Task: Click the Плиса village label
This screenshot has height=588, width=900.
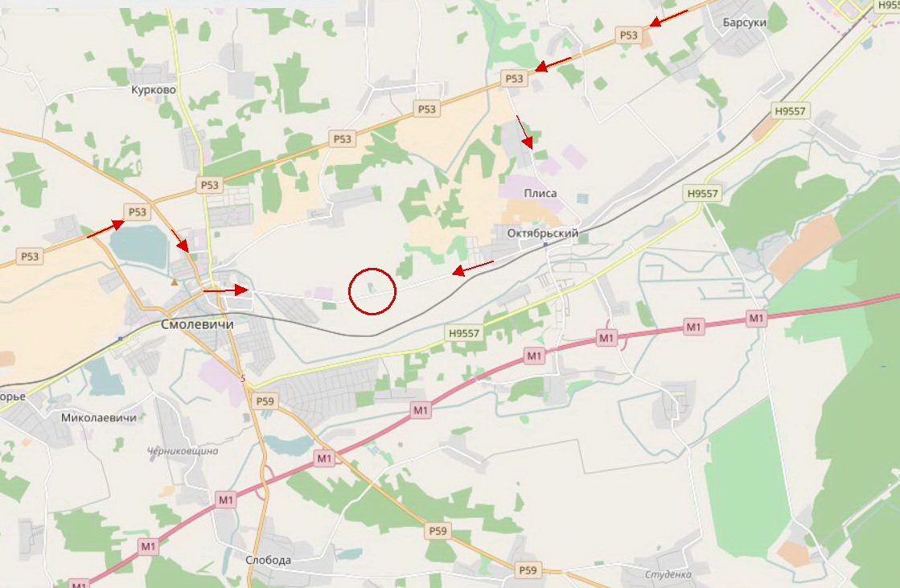Action: point(540,193)
